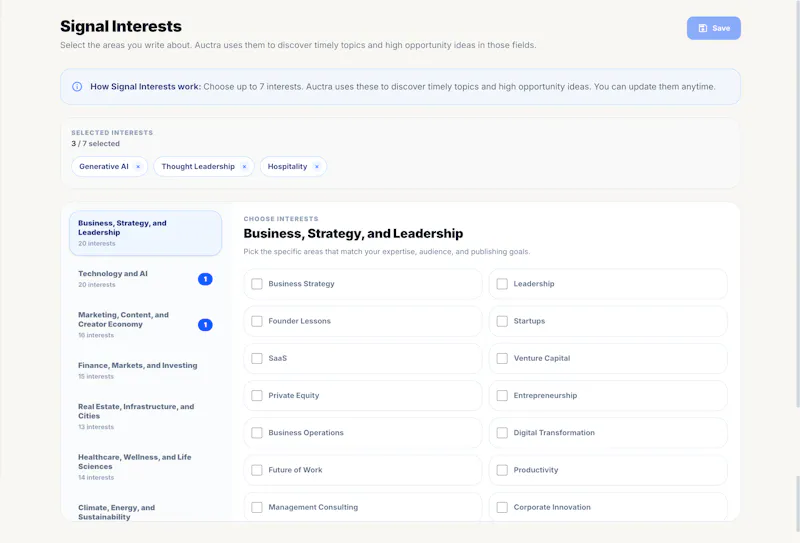Check the Founder Lessons checkbox
Viewport: 800px width, 543px height.
pyautogui.click(x=257, y=321)
